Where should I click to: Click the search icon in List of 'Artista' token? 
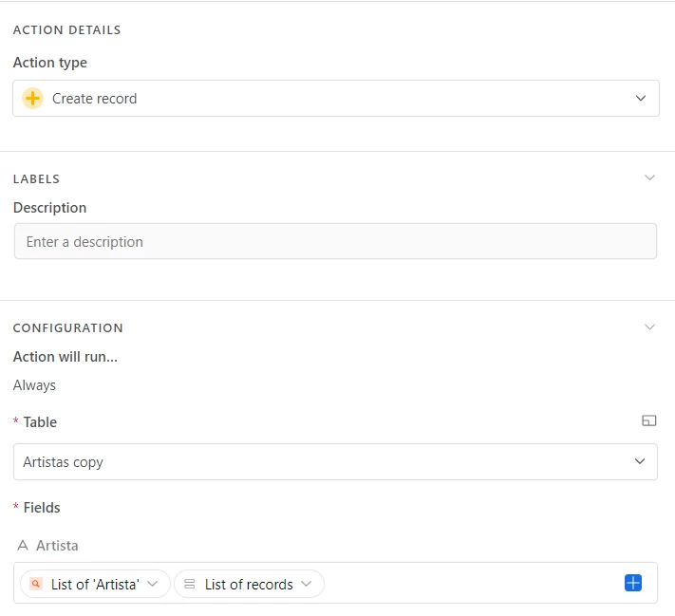(x=36, y=584)
